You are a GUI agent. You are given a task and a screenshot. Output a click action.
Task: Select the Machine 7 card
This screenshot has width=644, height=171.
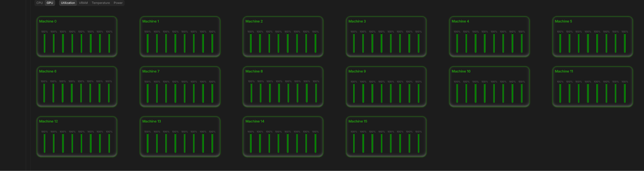tap(180, 87)
